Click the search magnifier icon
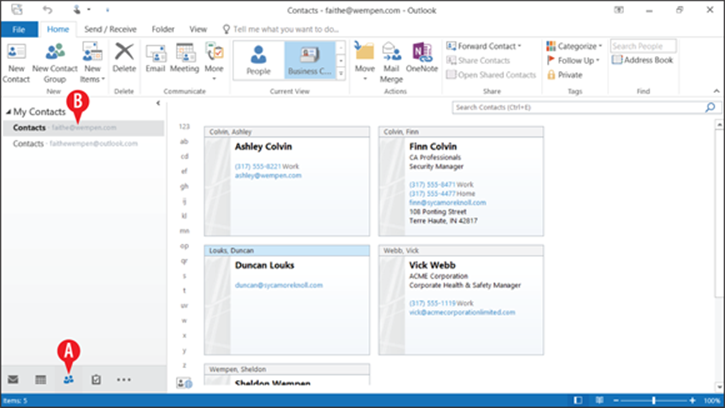 pos(710,107)
